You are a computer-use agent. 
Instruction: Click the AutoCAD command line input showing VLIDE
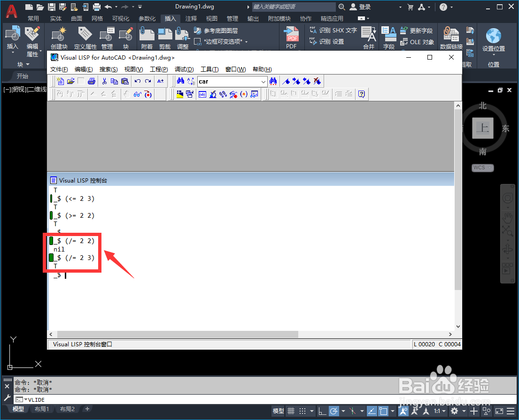pyautogui.click(x=265, y=399)
